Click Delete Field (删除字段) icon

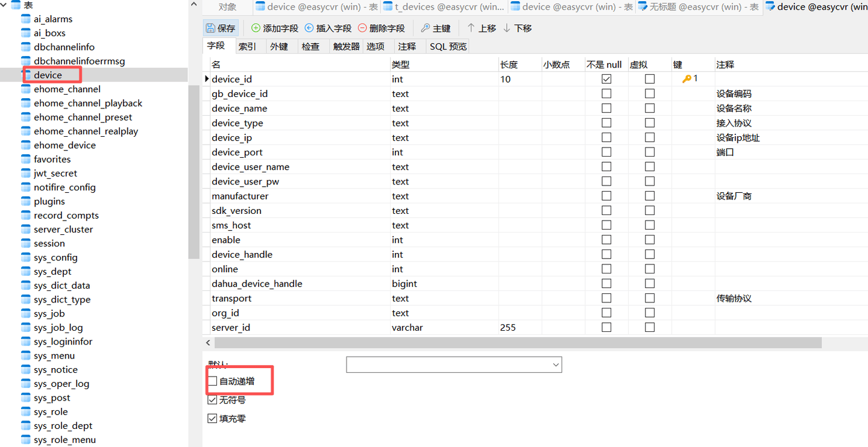(362, 28)
